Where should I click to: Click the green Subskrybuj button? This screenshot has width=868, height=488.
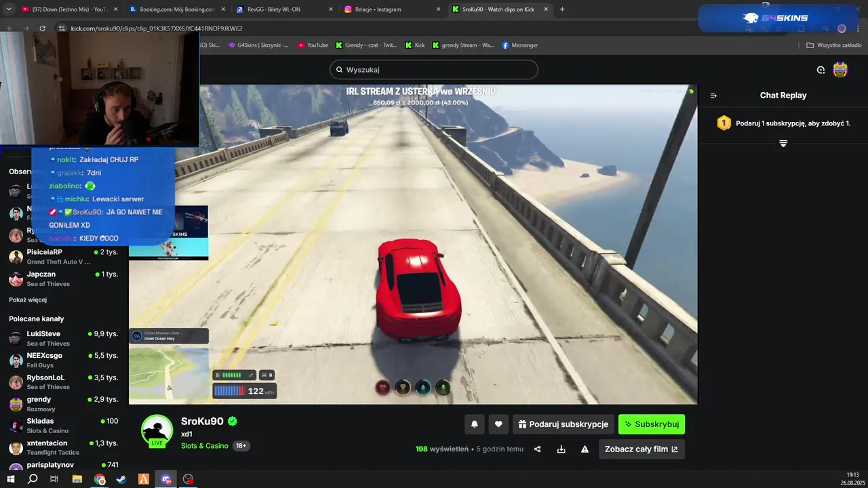[652, 424]
